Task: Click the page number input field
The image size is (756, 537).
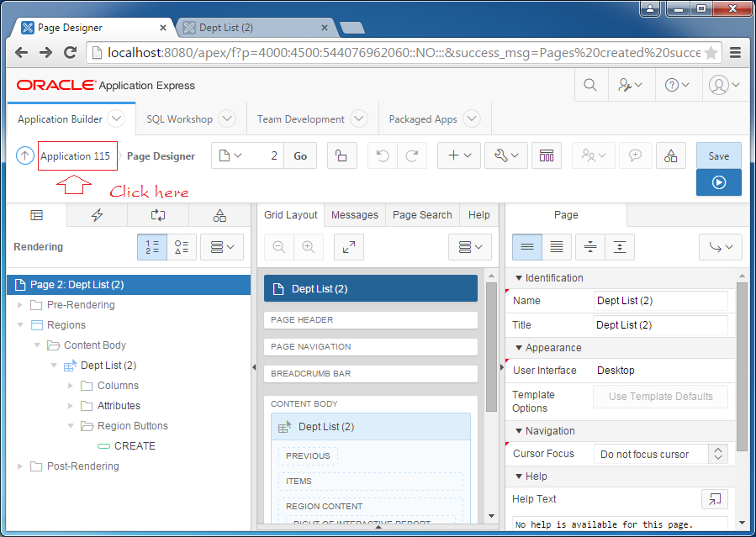Action: (x=264, y=155)
